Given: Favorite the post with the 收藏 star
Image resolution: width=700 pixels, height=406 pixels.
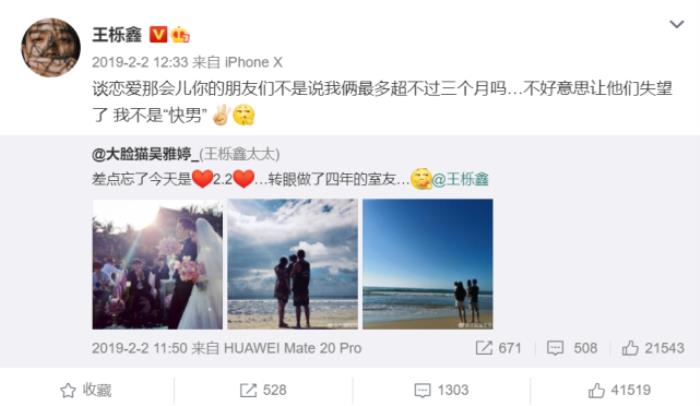Looking at the screenshot, I should tap(86, 390).
